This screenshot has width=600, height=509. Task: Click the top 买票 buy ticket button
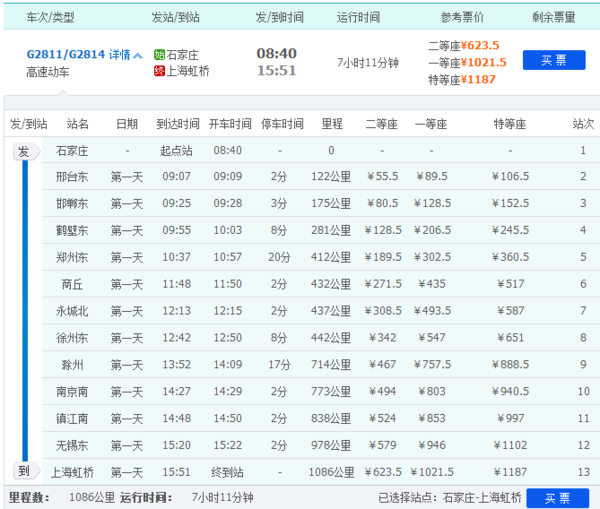pos(554,60)
